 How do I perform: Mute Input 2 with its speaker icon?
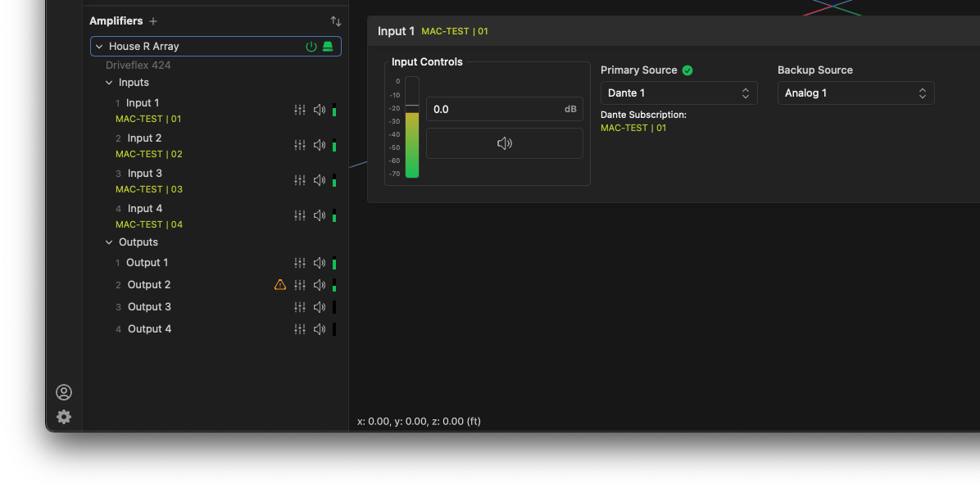[319, 145]
